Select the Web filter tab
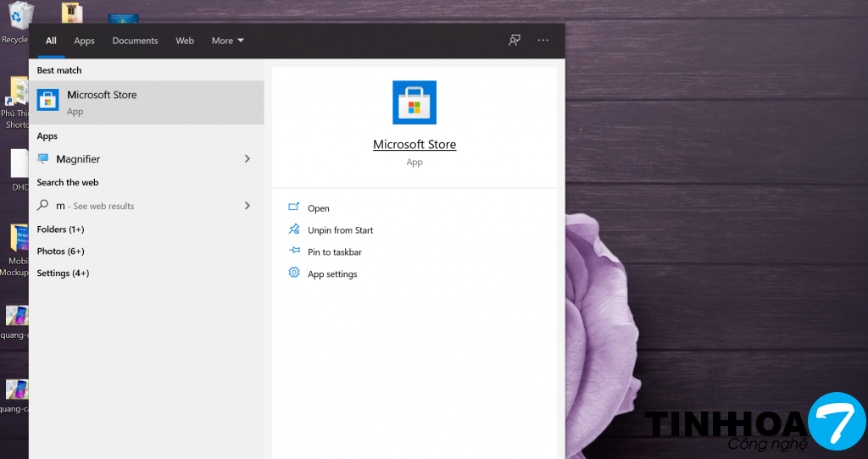The height and width of the screenshot is (459, 868). [x=185, y=41]
